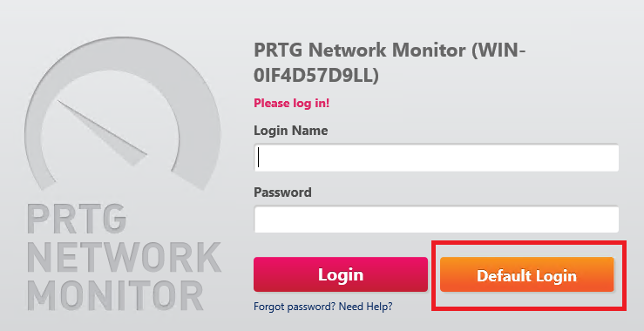Click the pink Please log in! message

(292, 103)
